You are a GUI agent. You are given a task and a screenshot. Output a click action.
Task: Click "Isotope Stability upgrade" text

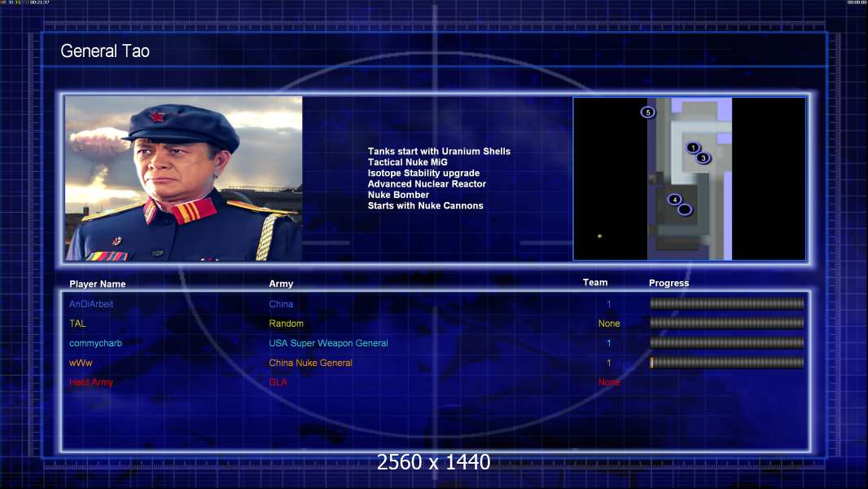click(423, 173)
